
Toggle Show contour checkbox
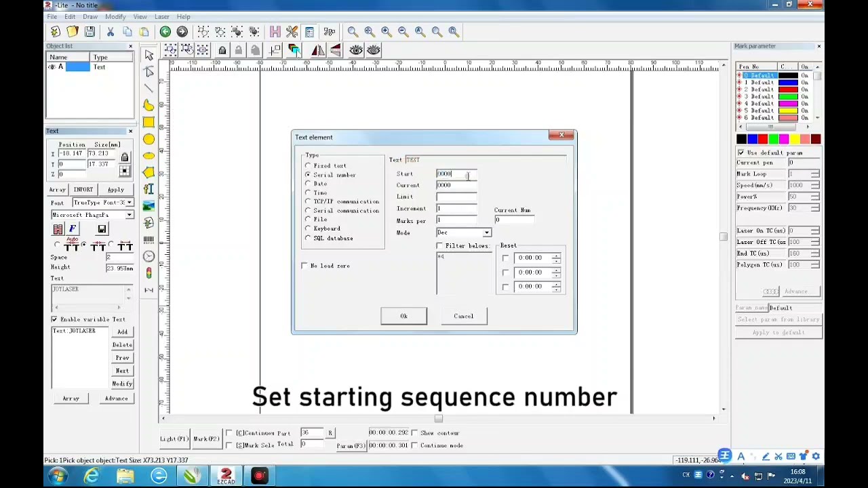point(415,433)
